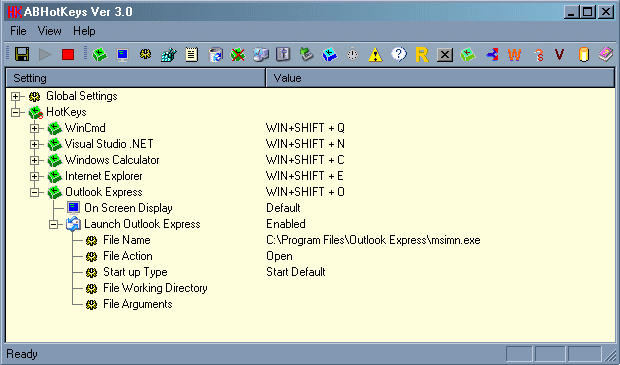Collapse the HotKeys tree node
Image resolution: width=620 pixels, height=365 pixels.
click(x=15, y=112)
